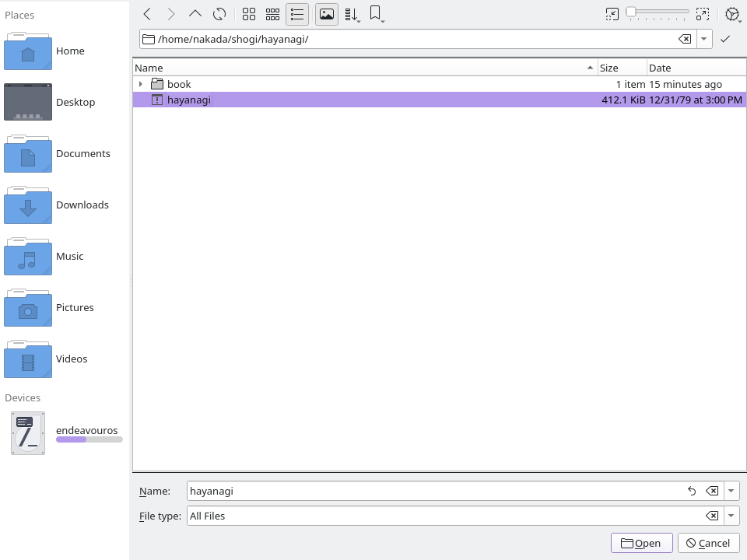The height and width of the screenshot is (560, 747).
Task: Click the 412.1 KiB size cell
Action: (x=623, y=100)
